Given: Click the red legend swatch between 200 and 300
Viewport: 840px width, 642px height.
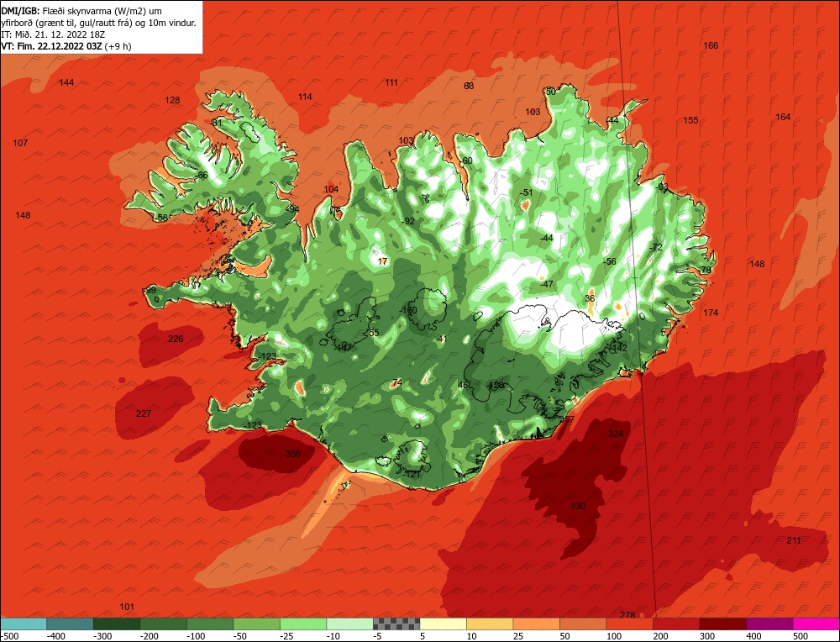Looking at the screenshot, I should click(676, 624).
